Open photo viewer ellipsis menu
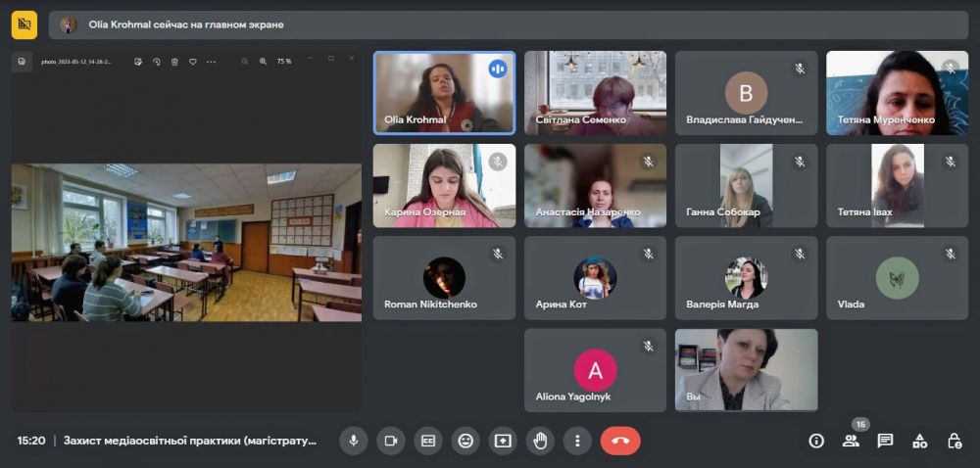980x468 pixels. click(211, 62)
